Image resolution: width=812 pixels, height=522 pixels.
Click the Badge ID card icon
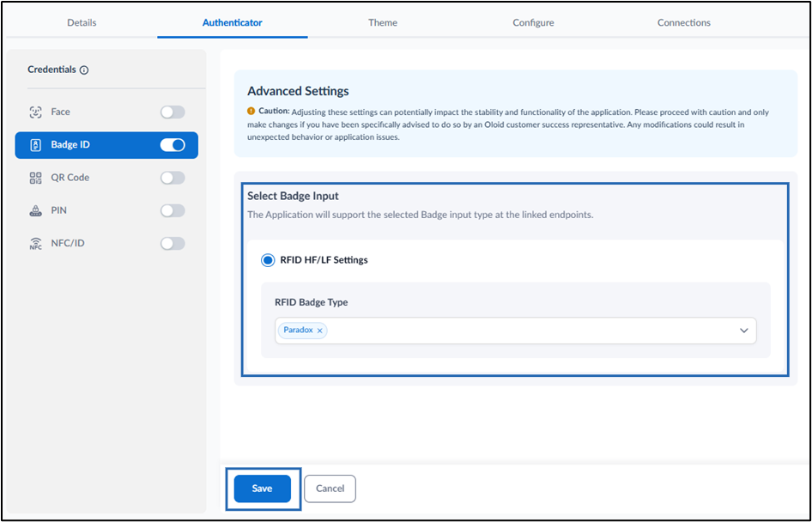(x=35, y=145)
